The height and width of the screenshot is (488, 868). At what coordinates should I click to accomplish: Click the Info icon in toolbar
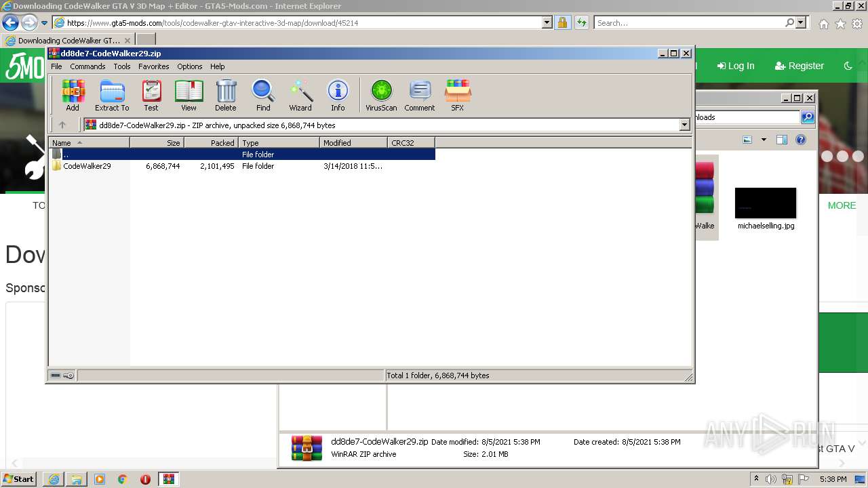338,95
